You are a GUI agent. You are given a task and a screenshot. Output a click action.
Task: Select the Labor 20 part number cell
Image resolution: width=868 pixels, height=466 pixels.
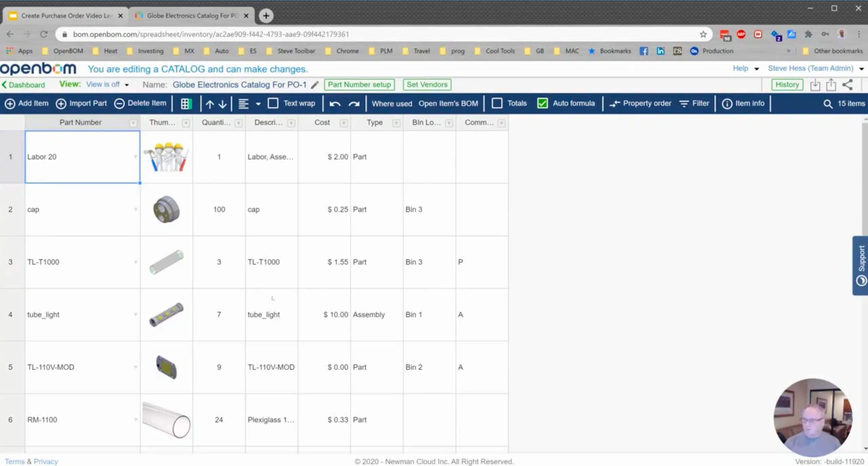point(82,157)
